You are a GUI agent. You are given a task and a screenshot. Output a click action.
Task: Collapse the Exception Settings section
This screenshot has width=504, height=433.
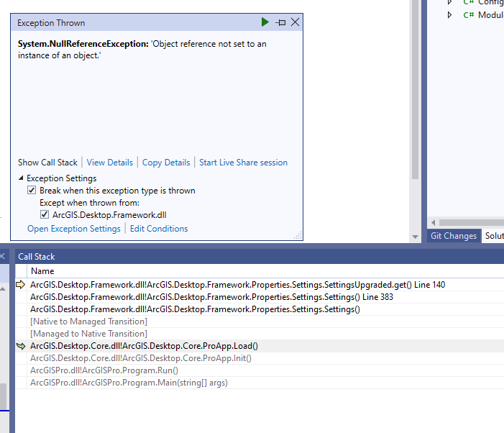click(21, 178)
